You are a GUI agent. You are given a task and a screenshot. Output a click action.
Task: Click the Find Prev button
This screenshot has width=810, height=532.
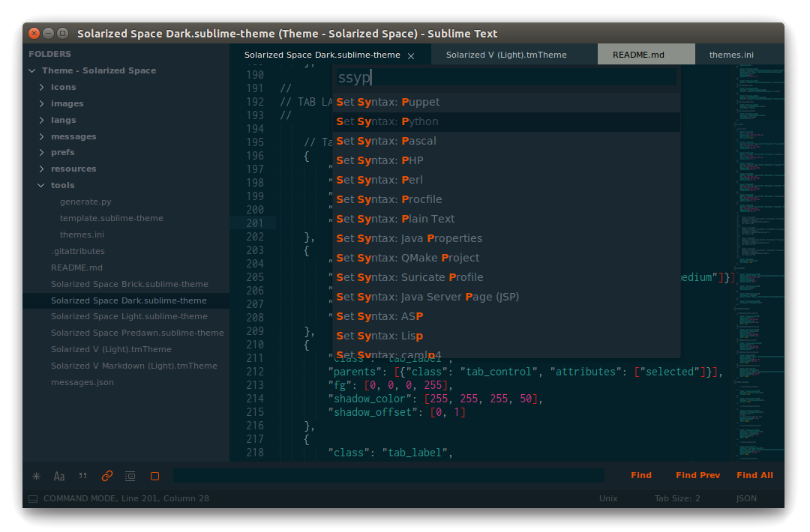(698, 475)
